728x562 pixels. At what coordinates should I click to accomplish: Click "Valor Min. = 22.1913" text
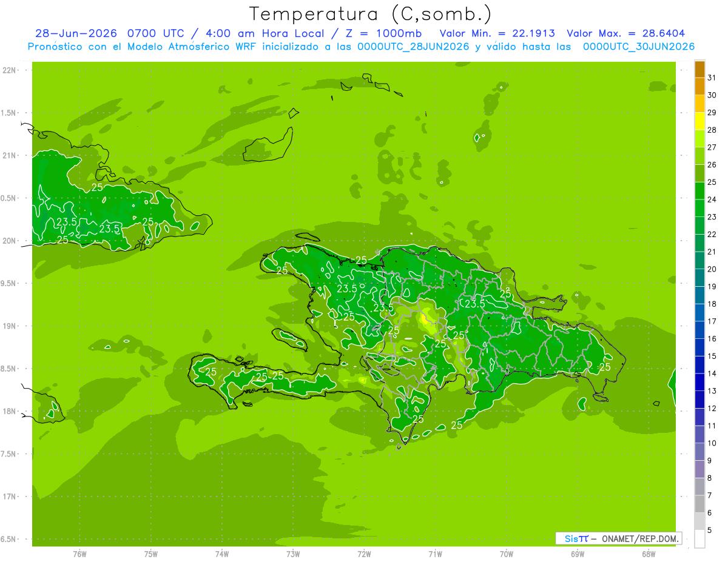pyautogui.click(x=497, y=33)
